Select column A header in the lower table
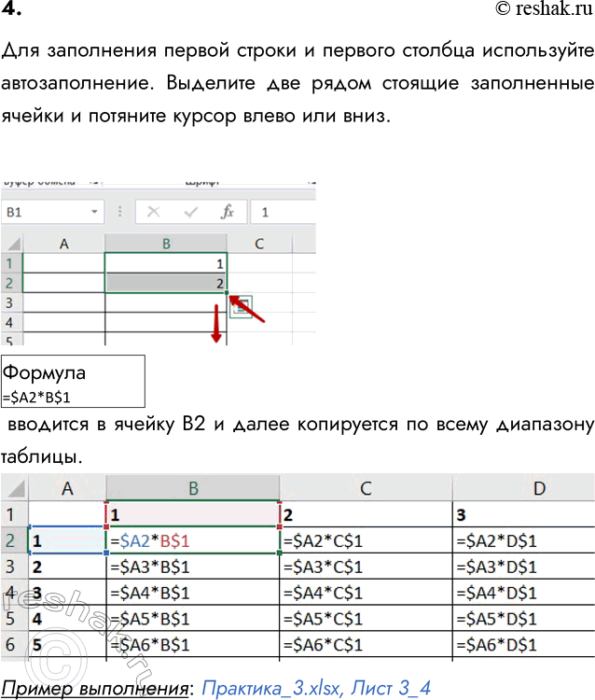Viewport: 595px width, 700px height. pos(67,487)
